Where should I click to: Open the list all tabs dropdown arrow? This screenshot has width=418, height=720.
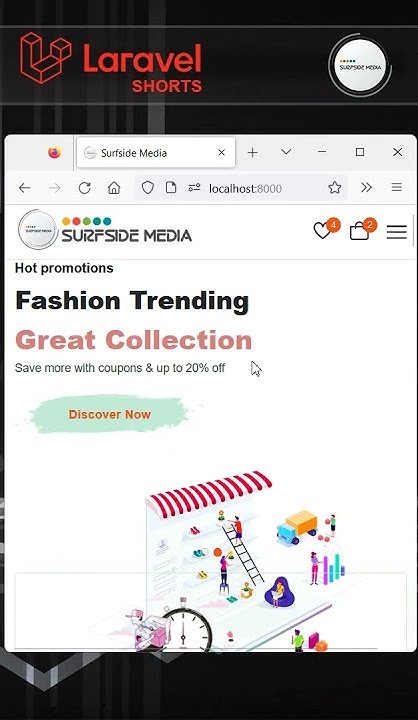coord(286,152)
